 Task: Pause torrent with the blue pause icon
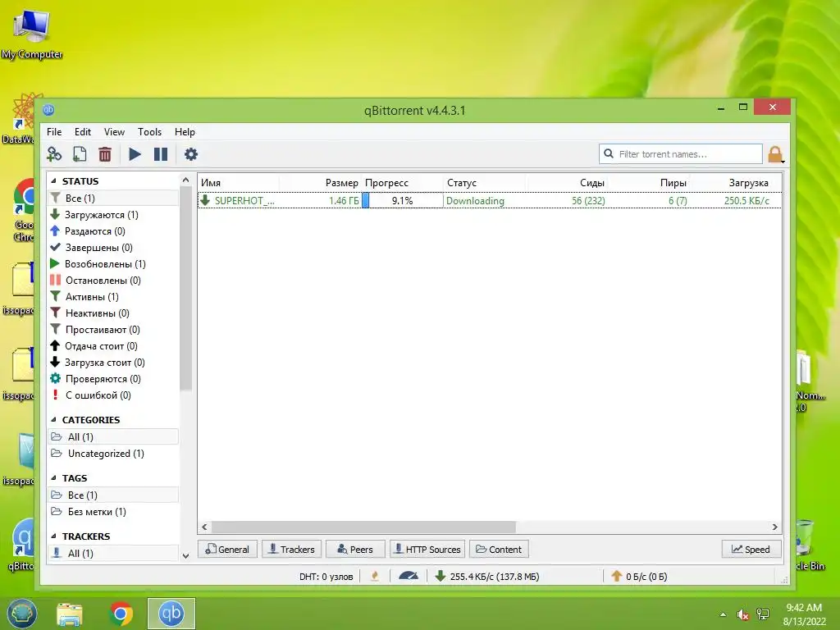161,154
